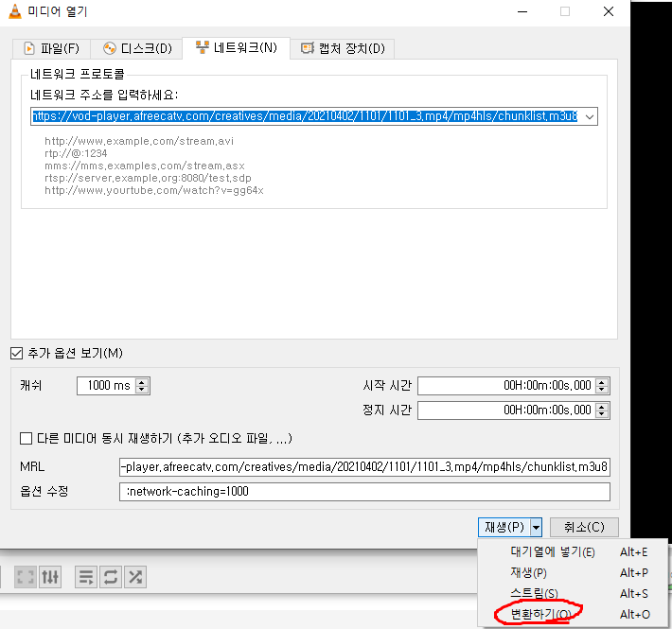Viewport: 672px width, 629px height.
Task: Expand the network address history dropdown arrow
Action: pos(590,116)
